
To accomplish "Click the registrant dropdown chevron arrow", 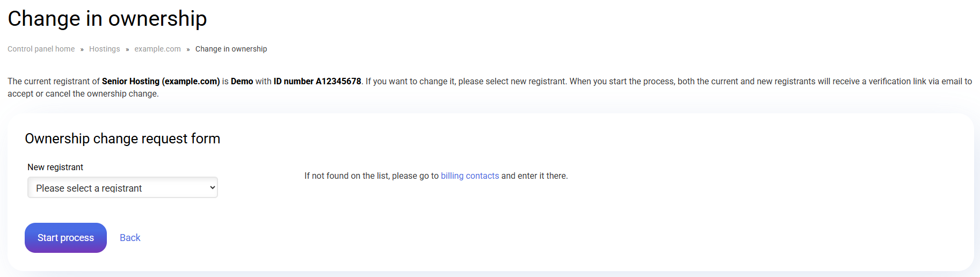I will [x=213, y=188].
